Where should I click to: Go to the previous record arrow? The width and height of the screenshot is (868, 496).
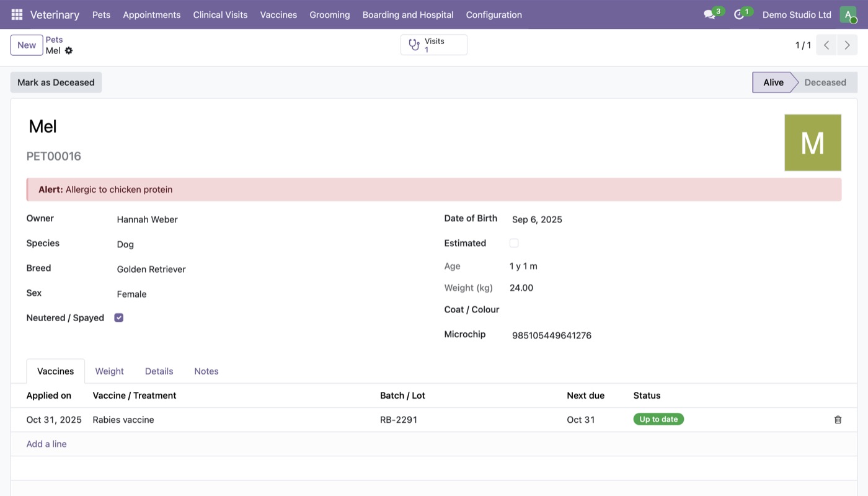[826, 45]
